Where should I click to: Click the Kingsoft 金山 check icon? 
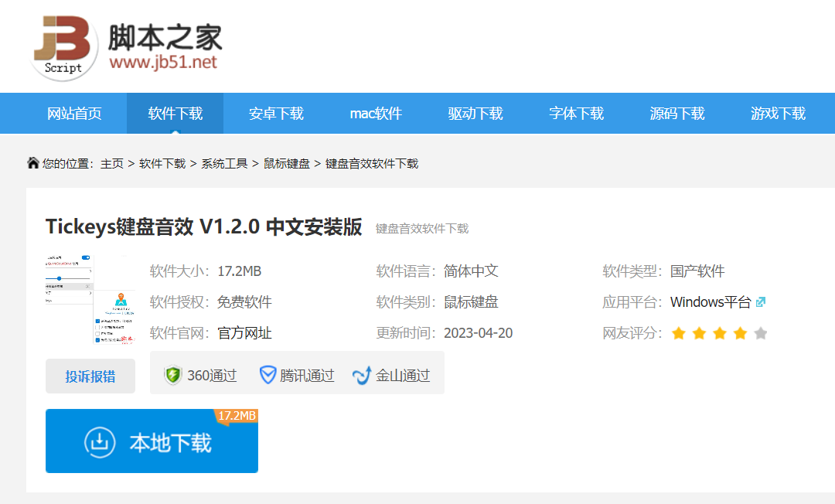tap(362, 375)
